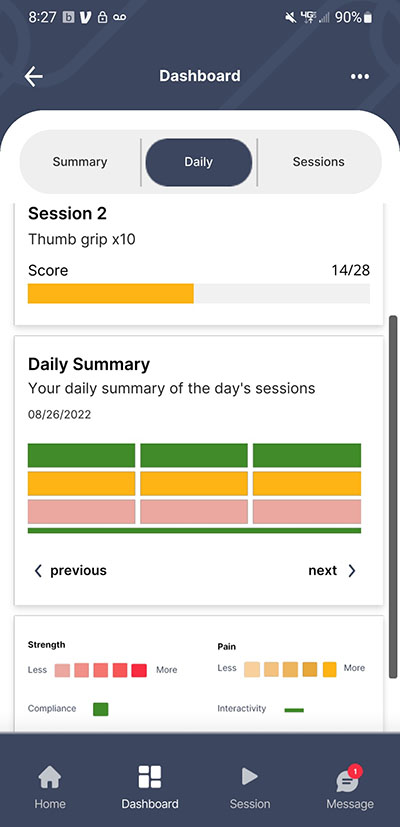400x827 pixels.
Task: Go to Home via house icon
Action: click(x=50, y=777)
